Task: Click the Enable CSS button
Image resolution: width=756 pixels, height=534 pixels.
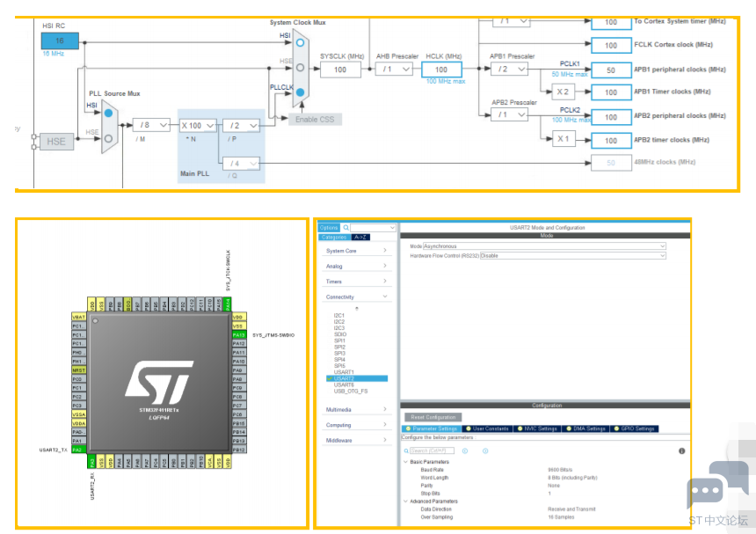Action: pyautogui.click(x=315, y=119)
